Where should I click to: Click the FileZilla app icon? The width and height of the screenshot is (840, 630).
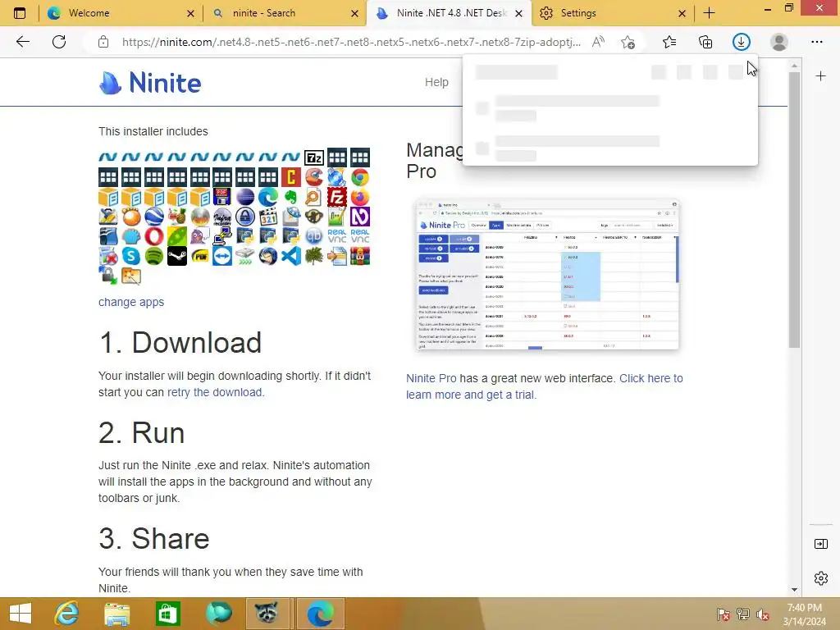point(337,197)
